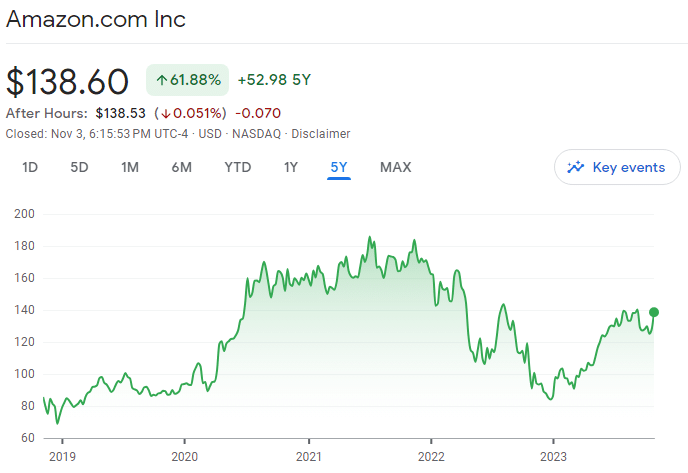This screenshot has width=688, height=473.
Task: Select the 5D time range
Action: (x=79, y=167)
